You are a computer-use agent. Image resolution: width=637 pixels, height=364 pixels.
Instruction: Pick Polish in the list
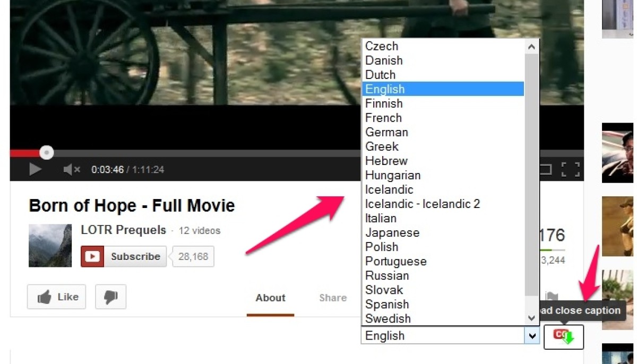443,247
